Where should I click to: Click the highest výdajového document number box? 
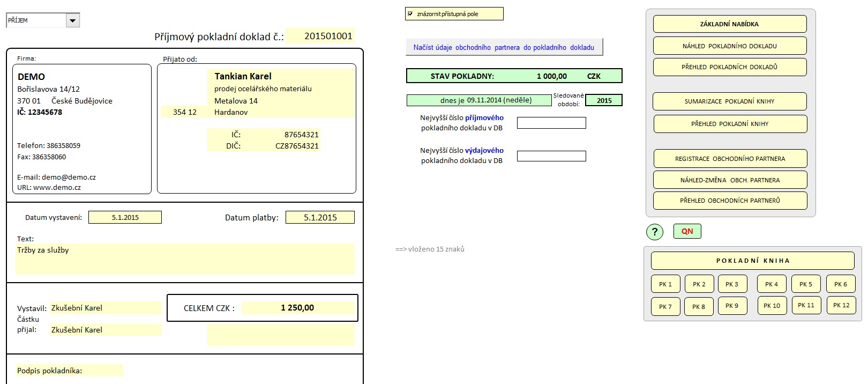(x=551, y=156)
